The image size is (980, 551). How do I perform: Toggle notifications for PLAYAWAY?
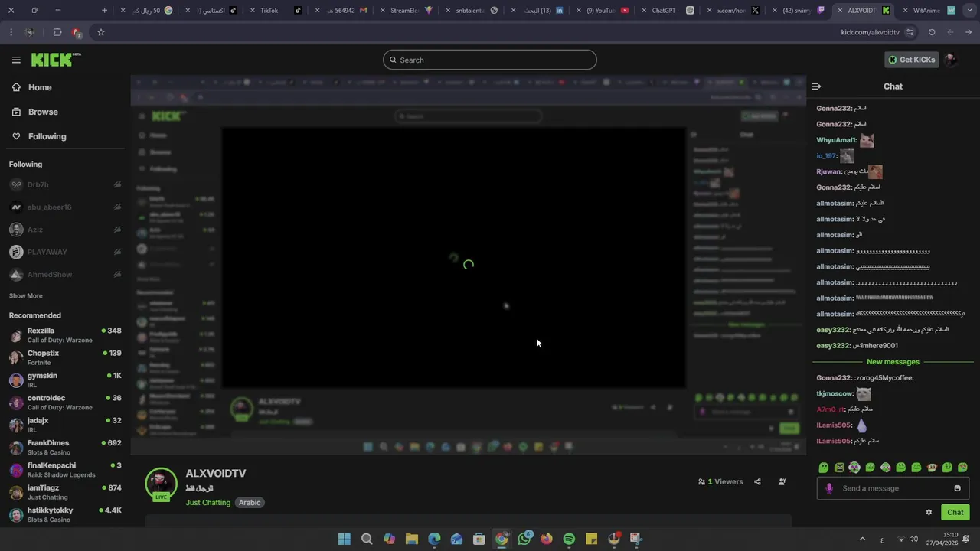tap(117, 252)
